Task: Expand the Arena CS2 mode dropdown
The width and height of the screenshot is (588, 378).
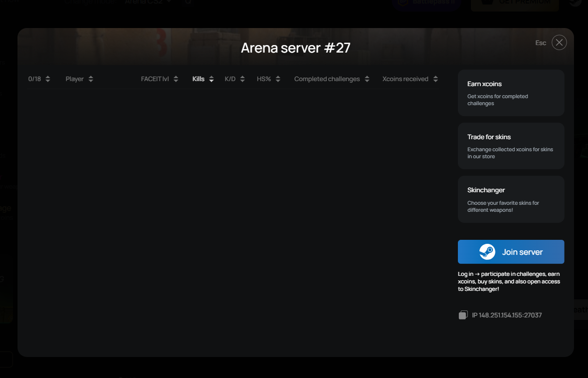Action: tap(148, 2)
